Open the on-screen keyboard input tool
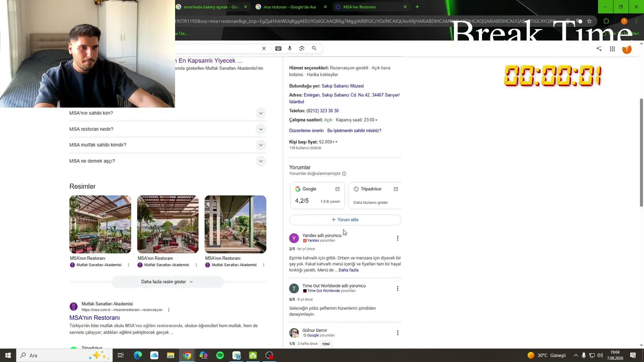 [278, 48]
